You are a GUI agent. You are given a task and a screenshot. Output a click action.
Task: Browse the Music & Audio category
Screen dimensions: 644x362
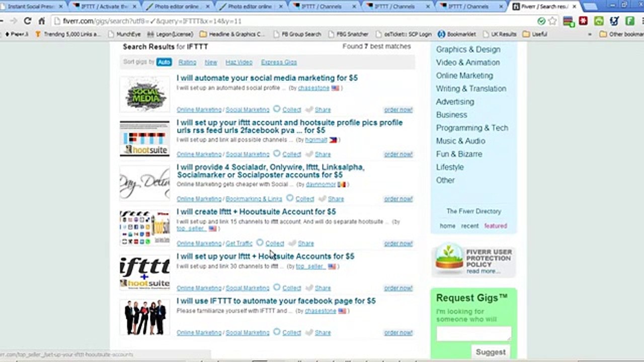[460, 141]
